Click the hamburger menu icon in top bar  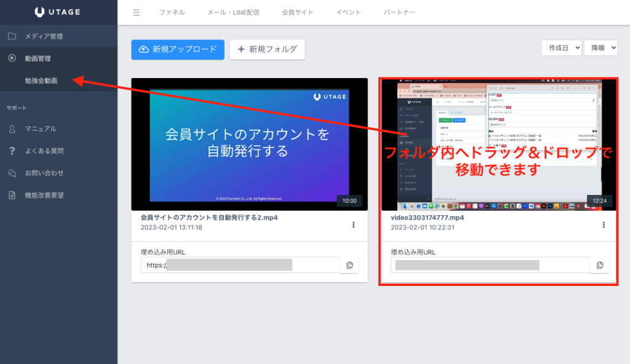[136, 12]
